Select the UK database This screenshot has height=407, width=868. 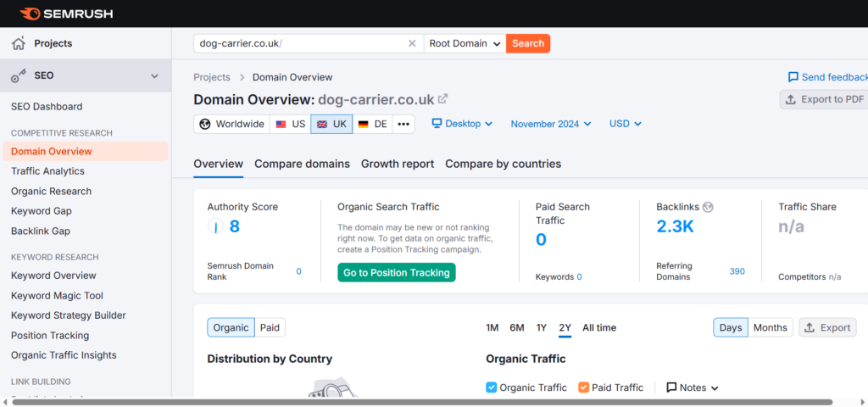[x=331, y=124]
